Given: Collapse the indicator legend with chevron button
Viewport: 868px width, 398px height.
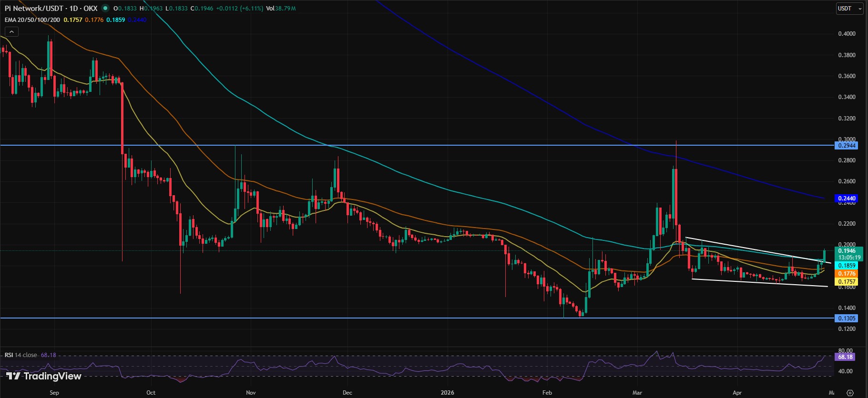Looking at the screenshot, I should coord(11,32).
